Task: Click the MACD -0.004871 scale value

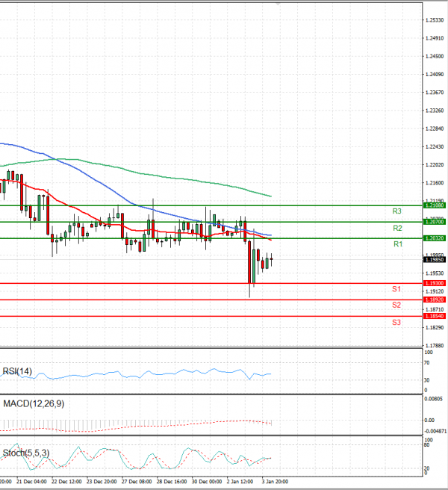Action: (x=435, y=431)
